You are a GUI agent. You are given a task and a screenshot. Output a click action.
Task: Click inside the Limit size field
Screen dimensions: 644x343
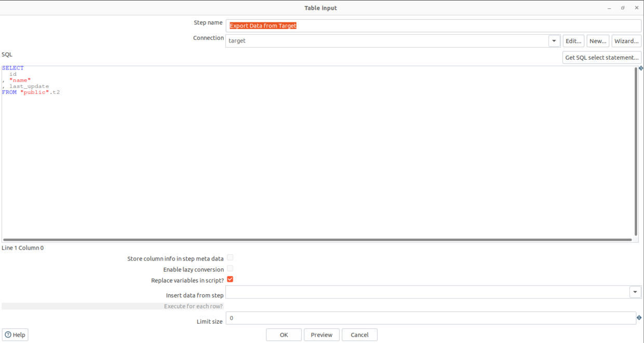pyautogui.click(x=364, y=318)
